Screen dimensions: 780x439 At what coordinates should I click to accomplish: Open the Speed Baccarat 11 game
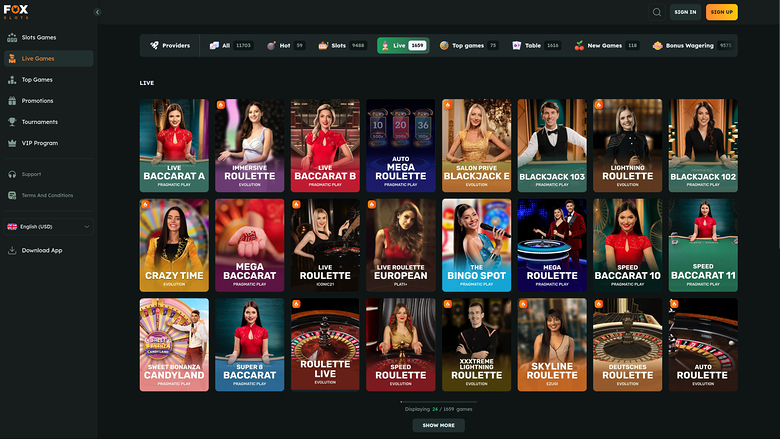coord(703,245)
